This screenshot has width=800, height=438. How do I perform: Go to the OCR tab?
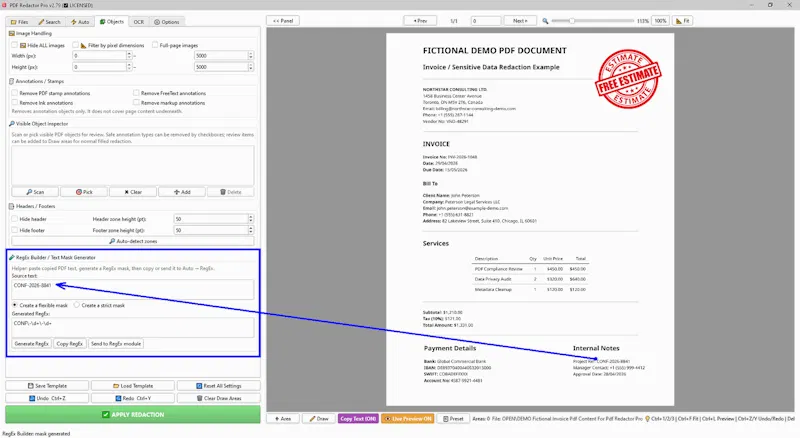139,22
